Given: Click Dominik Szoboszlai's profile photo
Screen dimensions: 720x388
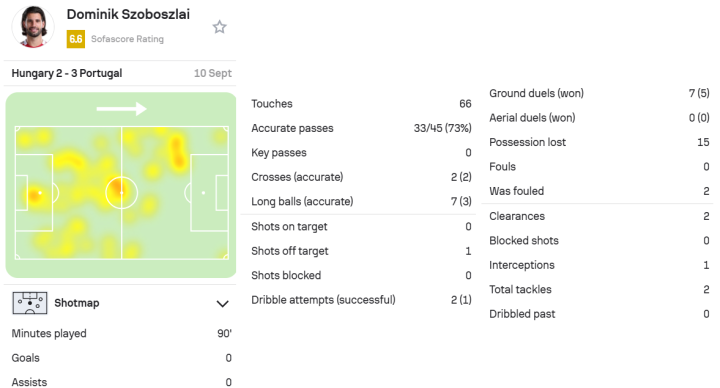Looking at the screenshot, I should (33, 27).
